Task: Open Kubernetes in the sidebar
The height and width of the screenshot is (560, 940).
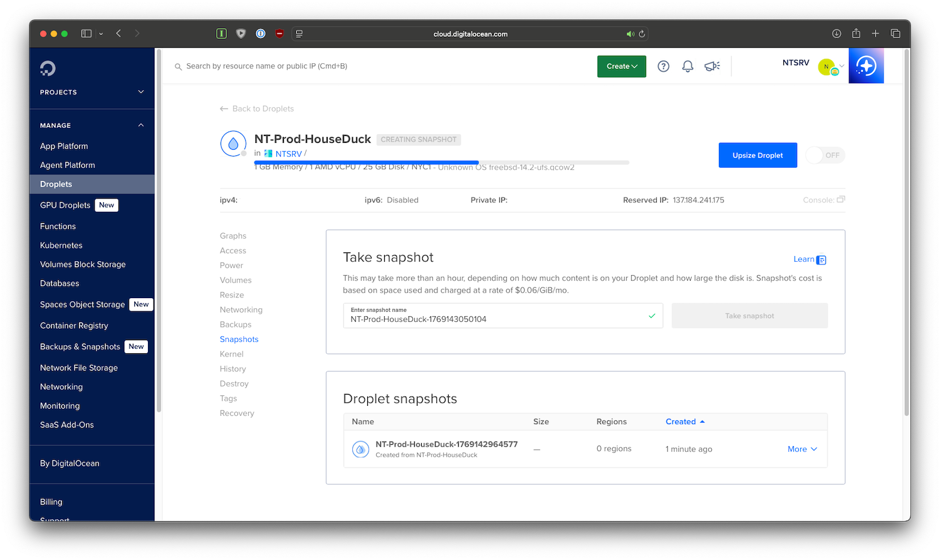Action: coord(61,246)
